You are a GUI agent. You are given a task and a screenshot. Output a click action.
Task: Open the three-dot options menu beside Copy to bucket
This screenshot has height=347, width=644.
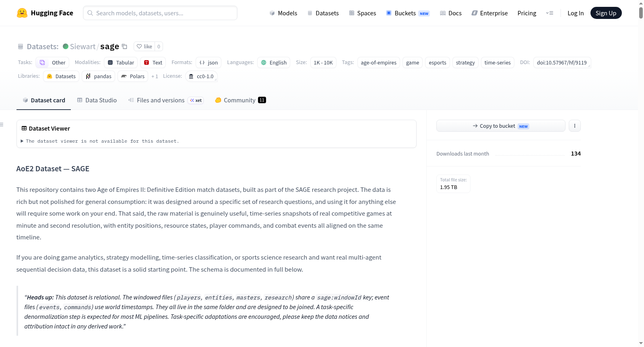coord(574,126)
